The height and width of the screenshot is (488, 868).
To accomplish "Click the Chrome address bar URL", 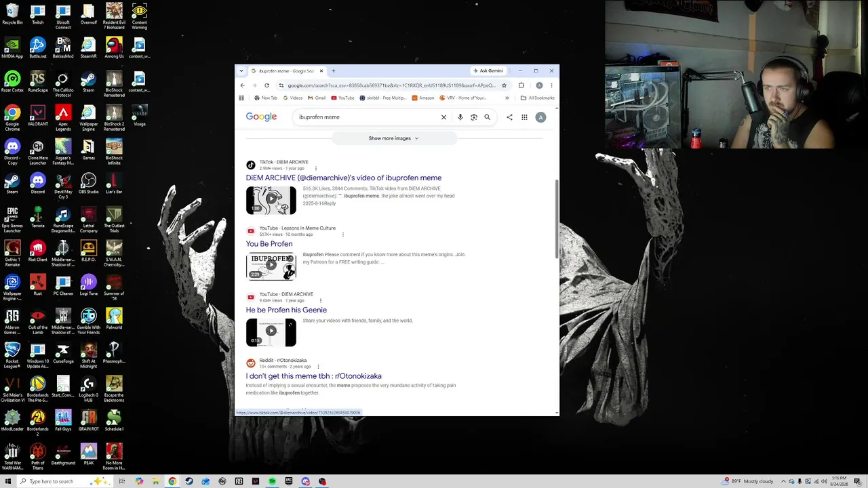I will pyautogui.click(x=391, y=85).
